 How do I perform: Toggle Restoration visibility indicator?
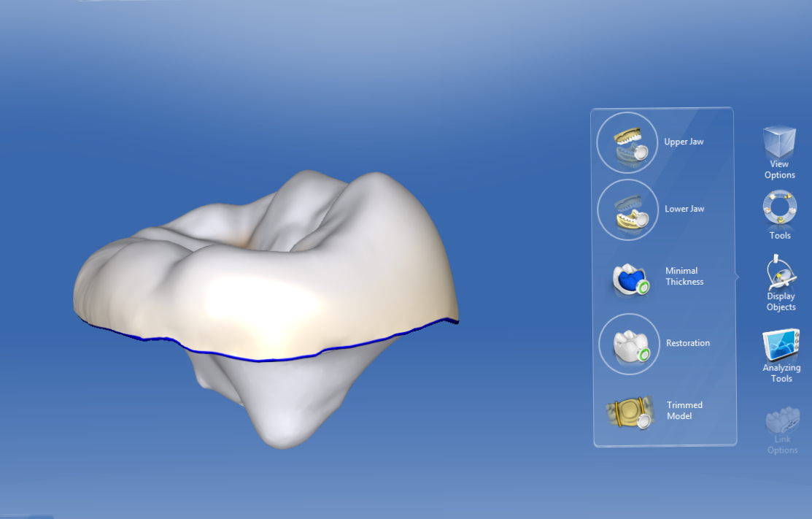point(643,353)
